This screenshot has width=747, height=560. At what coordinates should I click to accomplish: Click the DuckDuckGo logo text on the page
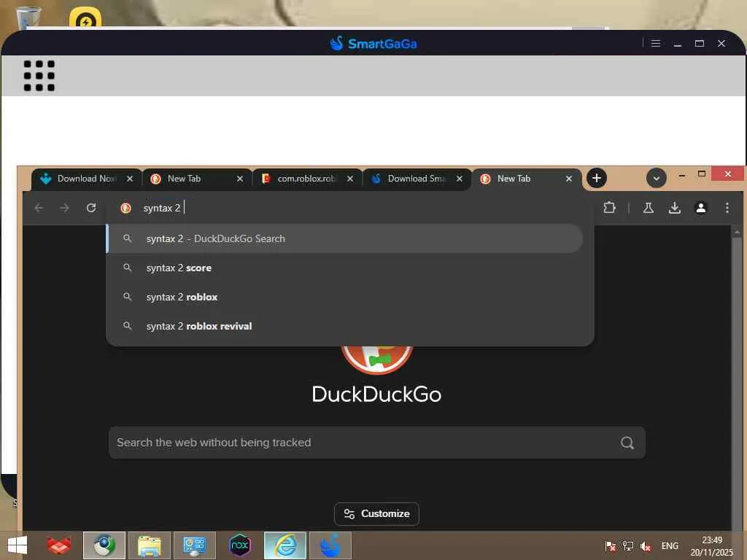tap(376, 394)
